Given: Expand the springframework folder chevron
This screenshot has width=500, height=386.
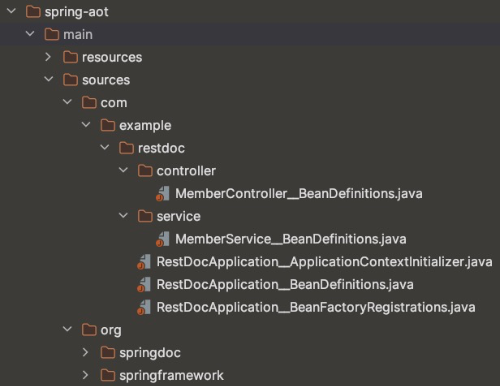Looking at the screenshot, I should [85, 375].
